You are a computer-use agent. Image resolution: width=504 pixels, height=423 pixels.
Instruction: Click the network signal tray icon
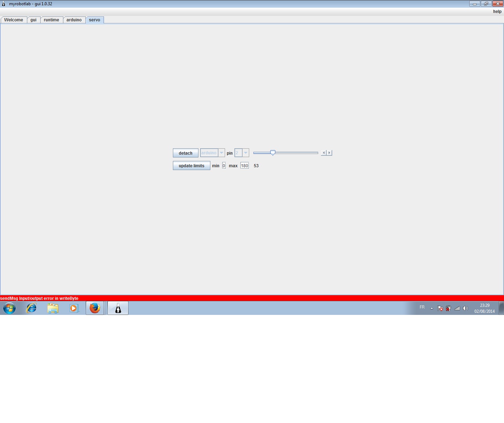(x=457, y=308)
